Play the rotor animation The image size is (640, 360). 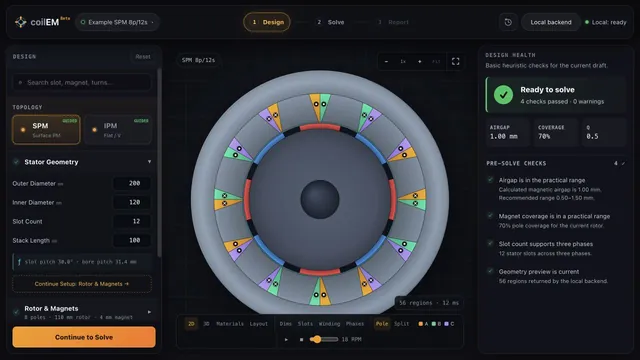[x=286, y=339]
